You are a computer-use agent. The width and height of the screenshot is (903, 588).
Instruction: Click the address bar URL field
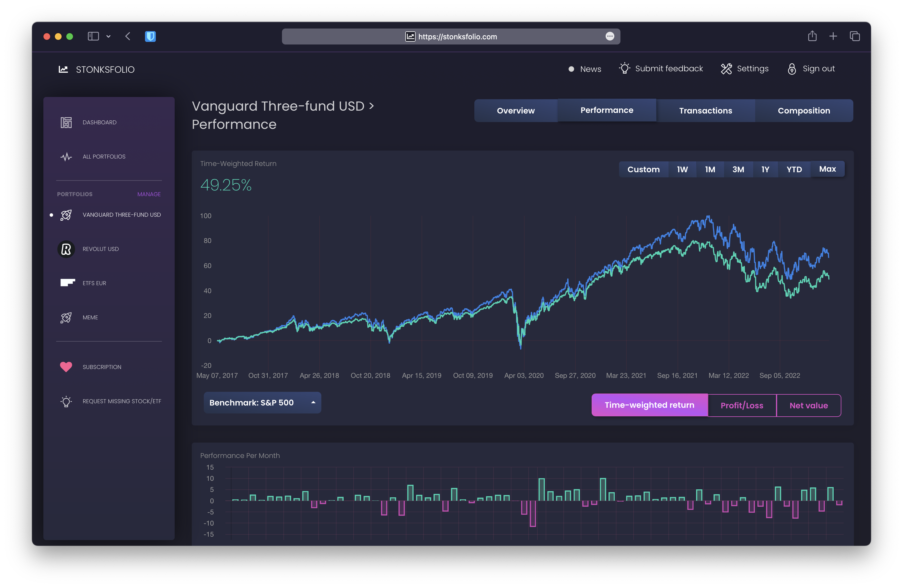coord(451,37)
